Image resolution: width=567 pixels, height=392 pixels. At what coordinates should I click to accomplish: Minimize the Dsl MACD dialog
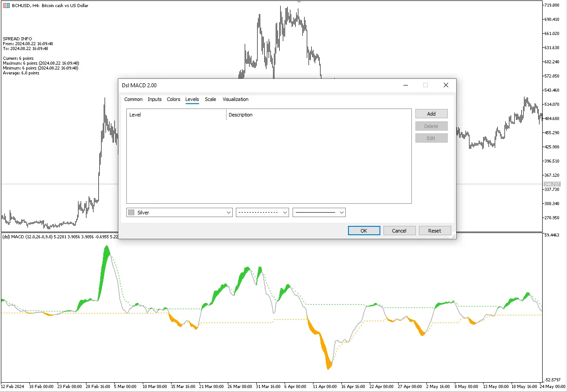[x=405, y=85]
